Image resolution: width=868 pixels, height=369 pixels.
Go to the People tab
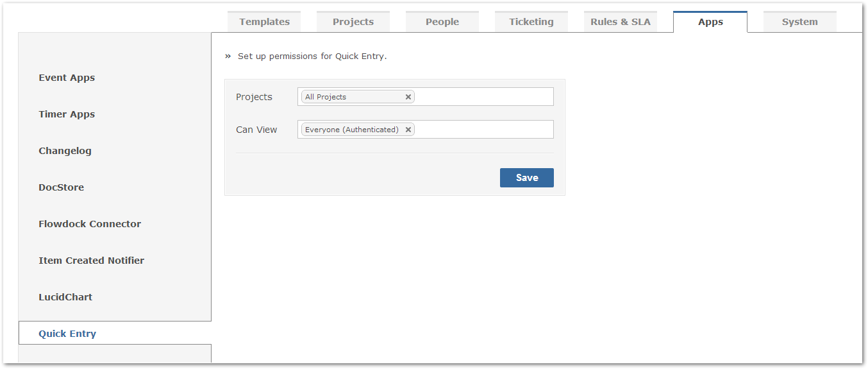click(442, 22)
